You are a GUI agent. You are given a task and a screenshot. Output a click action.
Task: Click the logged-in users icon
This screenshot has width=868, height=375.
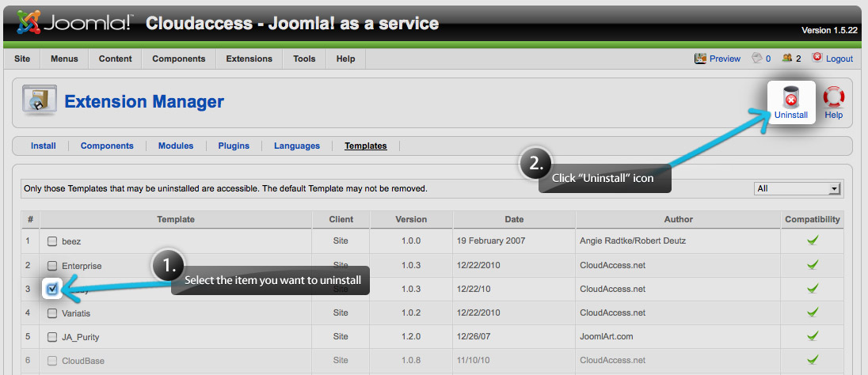click(786, 58)
